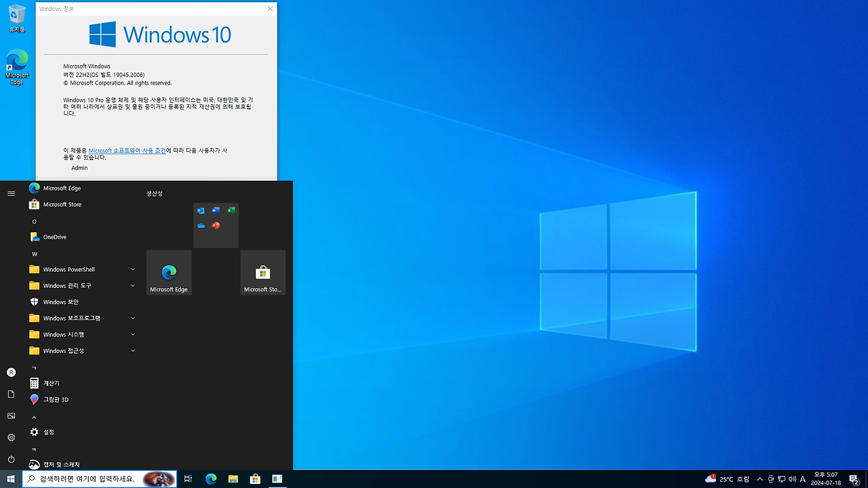
Task: Click the 'ㄱ' letter header in app list
Action: tap(35, 368)
